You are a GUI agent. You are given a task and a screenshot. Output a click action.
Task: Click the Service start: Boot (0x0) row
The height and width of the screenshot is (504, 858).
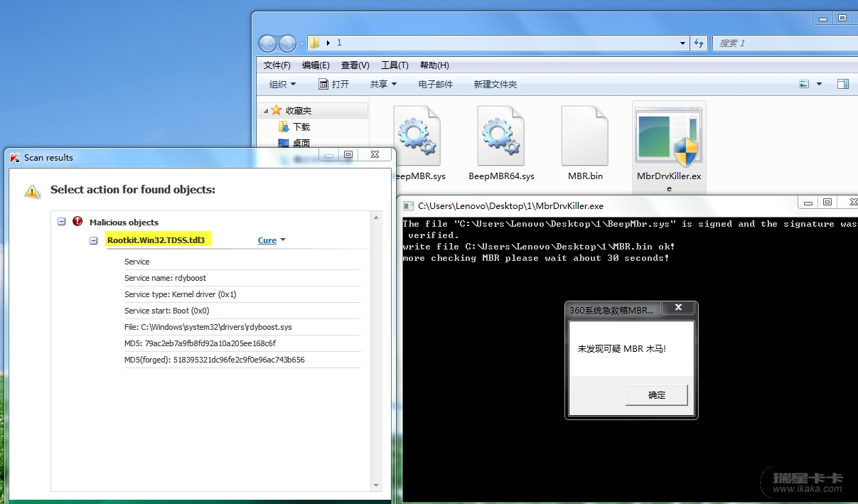click(242, 311)
